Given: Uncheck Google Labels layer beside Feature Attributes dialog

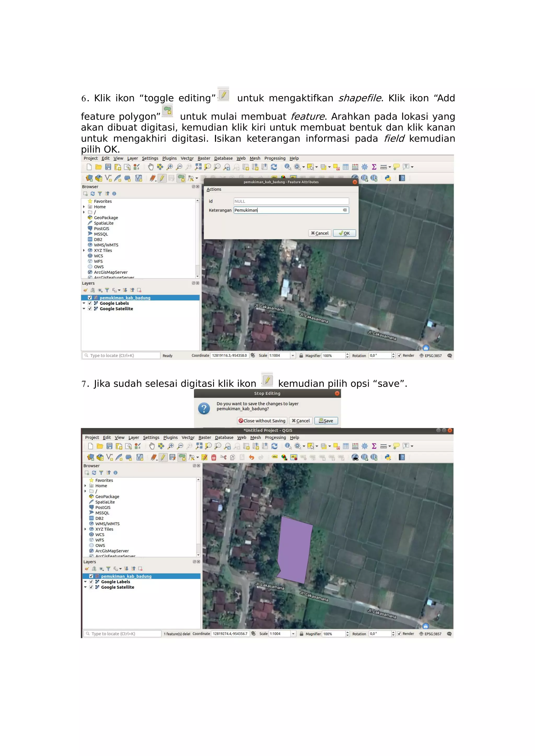Looking at the screenshot, I should 90,303.
